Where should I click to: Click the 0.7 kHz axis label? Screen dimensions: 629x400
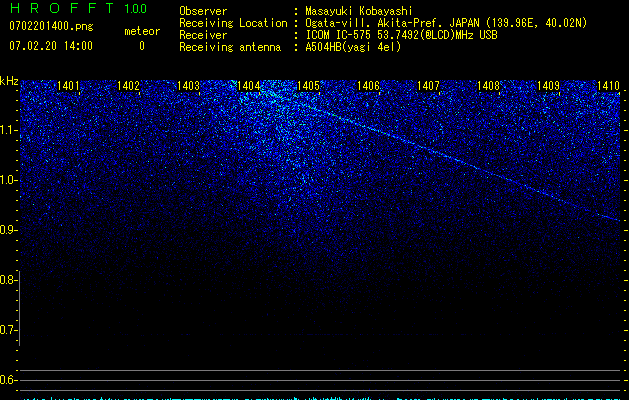[7, 330]
